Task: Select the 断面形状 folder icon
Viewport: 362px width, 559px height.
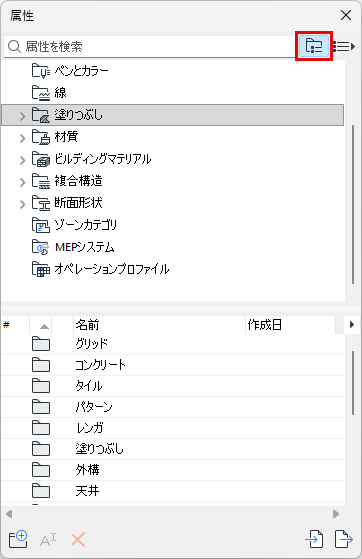Action: pos(41,203)
